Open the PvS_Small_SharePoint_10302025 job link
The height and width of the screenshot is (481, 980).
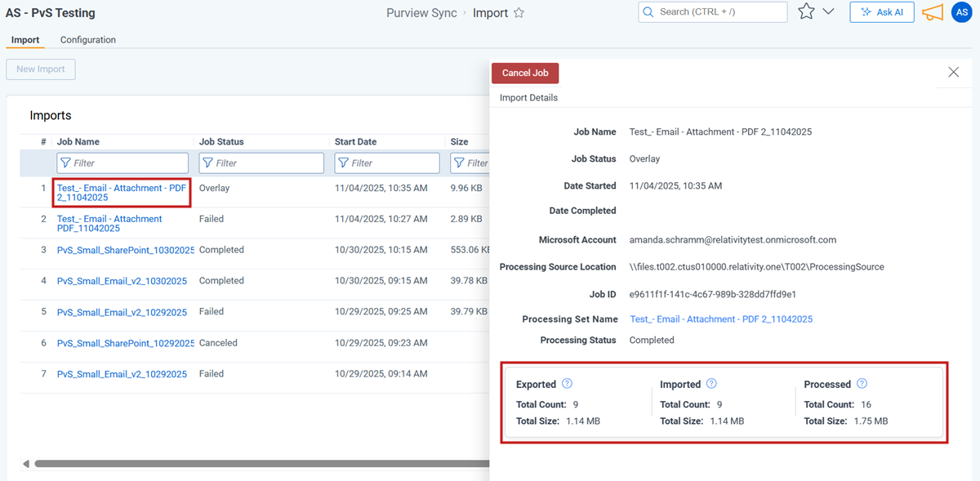[126, 250]
